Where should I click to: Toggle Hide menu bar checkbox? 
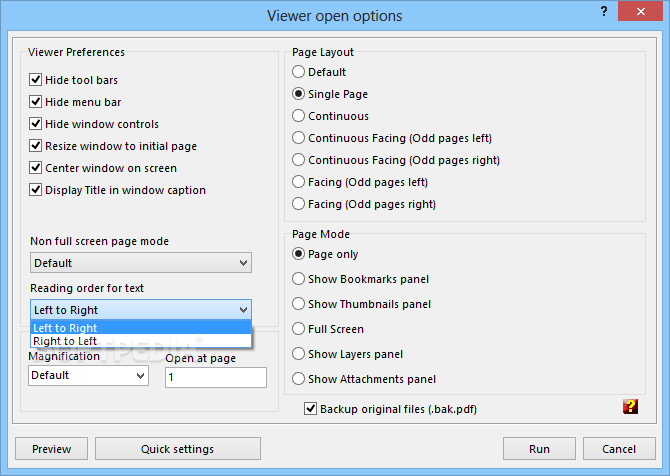[x=37, y=102]
